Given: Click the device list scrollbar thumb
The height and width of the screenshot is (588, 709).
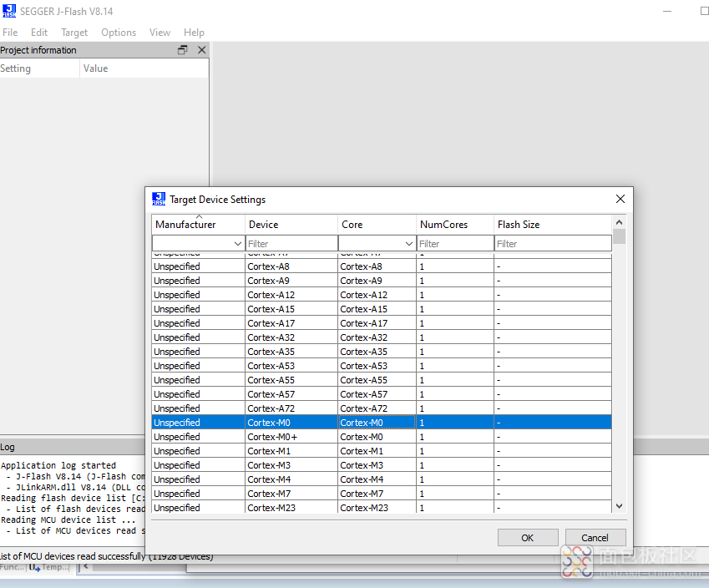Looking at the screenshot, I should tap(620, 236).
